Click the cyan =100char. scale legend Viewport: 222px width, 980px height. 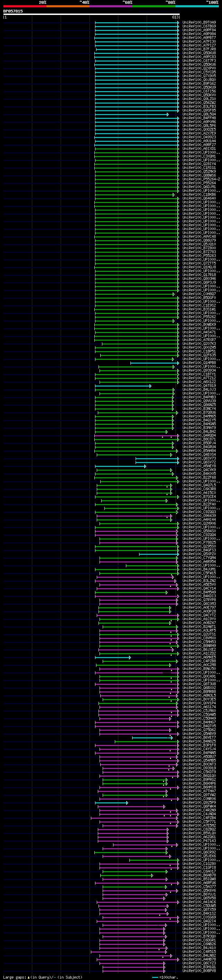[165, 977]
